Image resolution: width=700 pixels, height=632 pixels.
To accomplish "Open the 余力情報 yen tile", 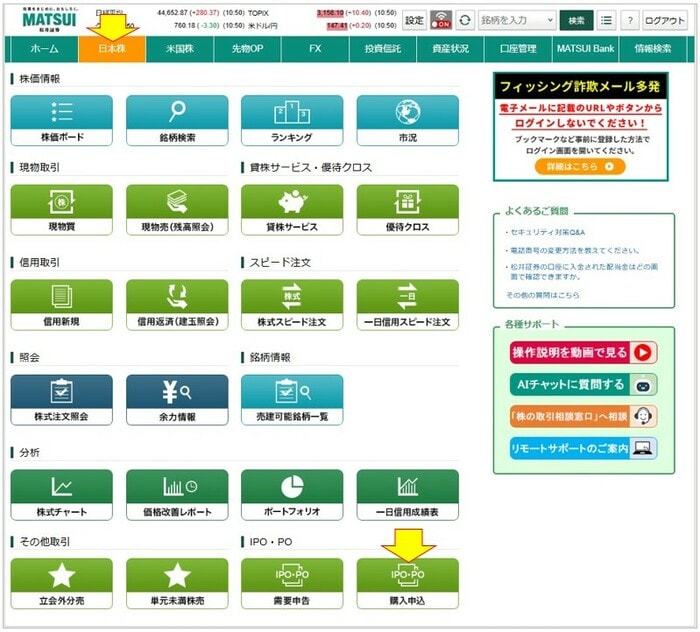I will [x=177, y=399].
